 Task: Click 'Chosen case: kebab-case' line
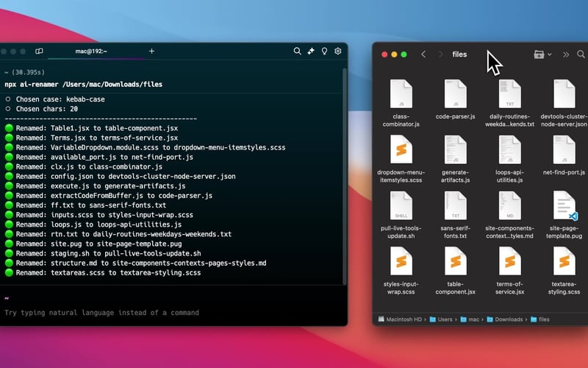(55, 99)
